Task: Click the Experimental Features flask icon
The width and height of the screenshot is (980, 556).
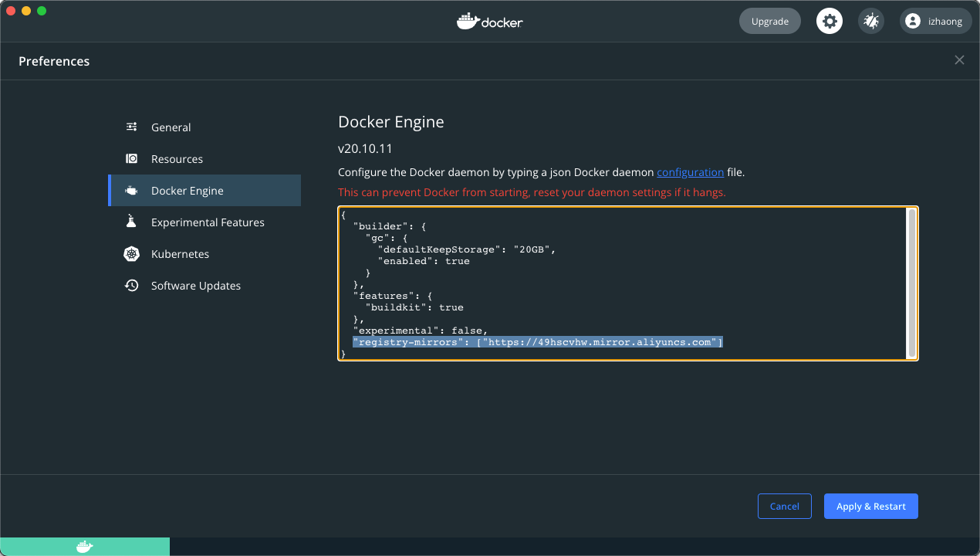Action: point(132,222)
